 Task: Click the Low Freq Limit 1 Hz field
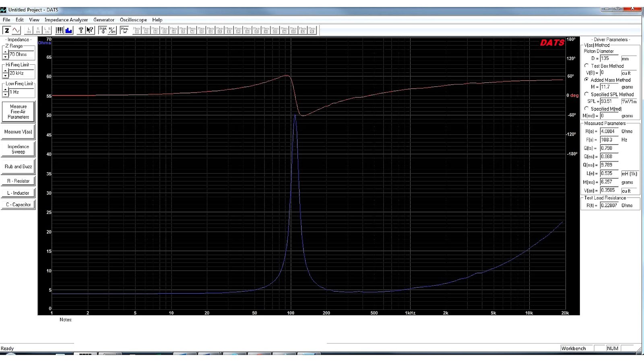[22, 92]
